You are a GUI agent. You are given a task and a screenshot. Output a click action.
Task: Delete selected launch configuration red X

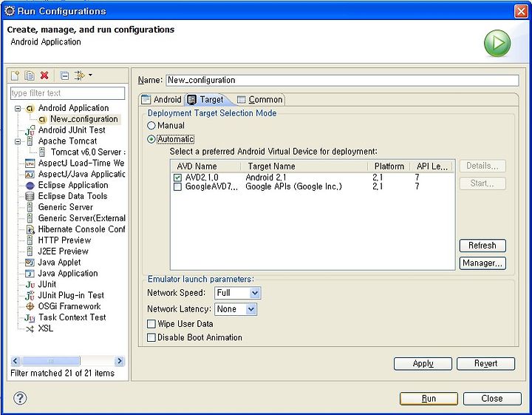point(44,75)
